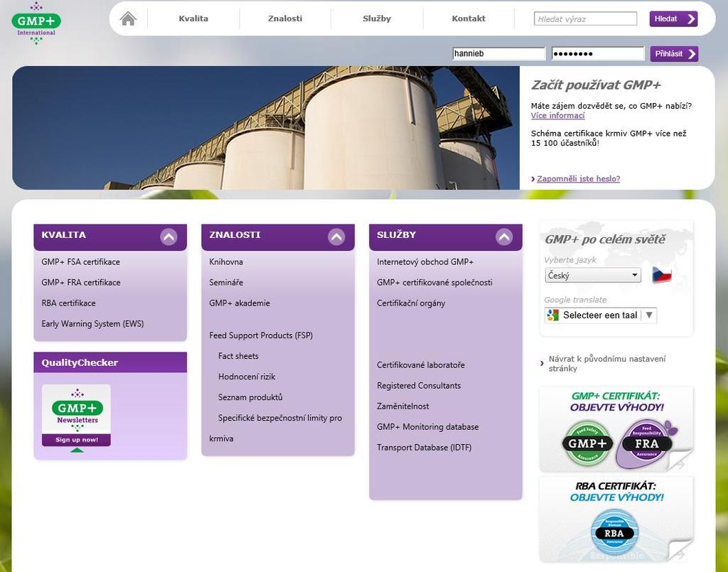Open Internetový obchod GMP+ link
728x572 pixels.
tap(425, 261)
